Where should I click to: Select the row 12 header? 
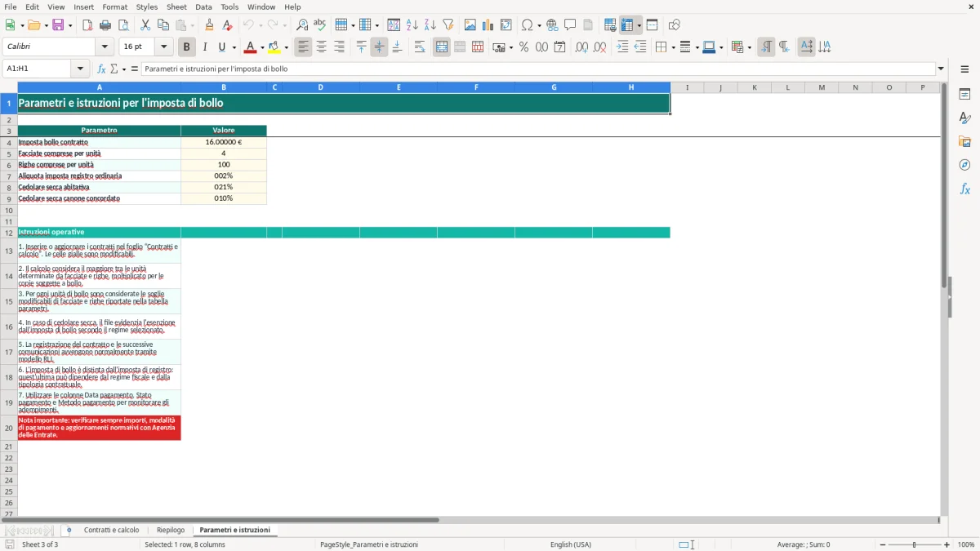(9, 233)
